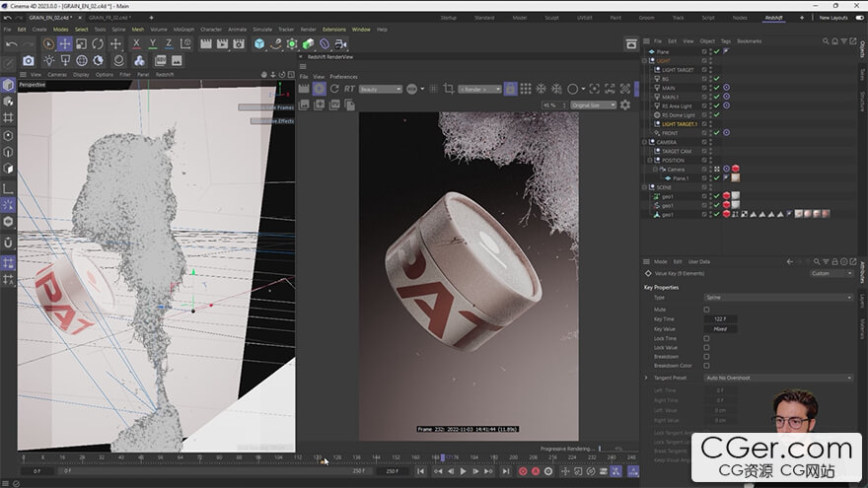
Task: Collapse the CAMERA group in Object Manager
Action: tap(644, 142)
